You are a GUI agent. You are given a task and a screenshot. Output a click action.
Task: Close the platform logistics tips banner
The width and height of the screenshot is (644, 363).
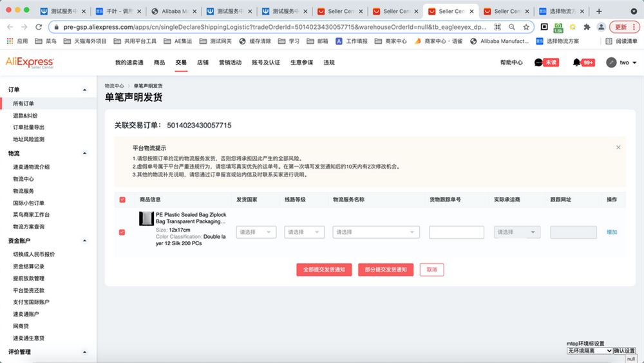click(x=618, y=147)
